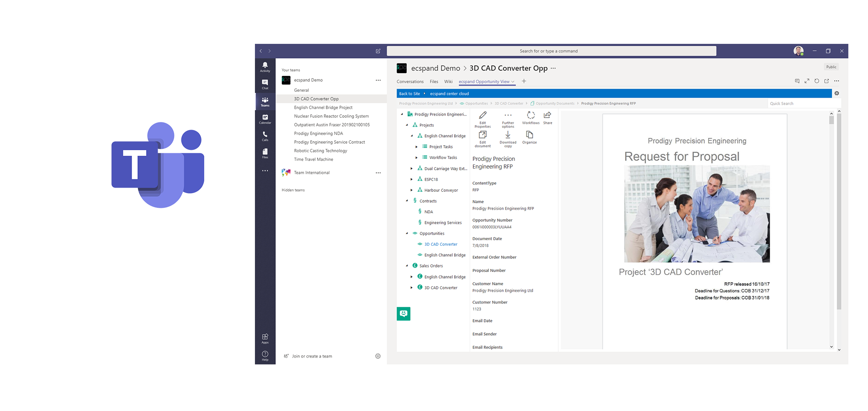868x411 pixels.
Task: Open Files in the left sidebar
Action: [265, 153]
